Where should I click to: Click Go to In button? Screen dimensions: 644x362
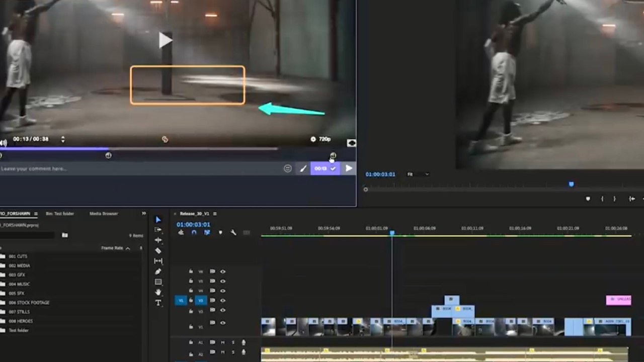[x=632, y=199]
